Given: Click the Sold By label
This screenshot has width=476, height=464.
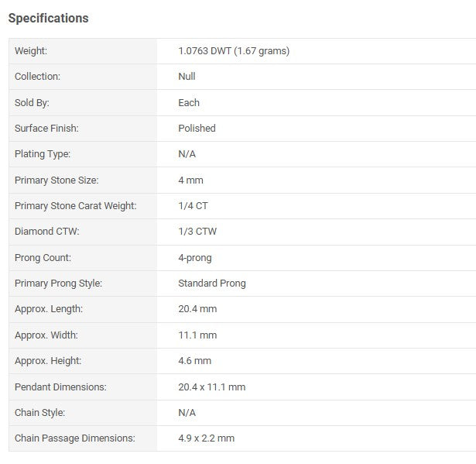Looking at the screenshot, I should [32, 102].
